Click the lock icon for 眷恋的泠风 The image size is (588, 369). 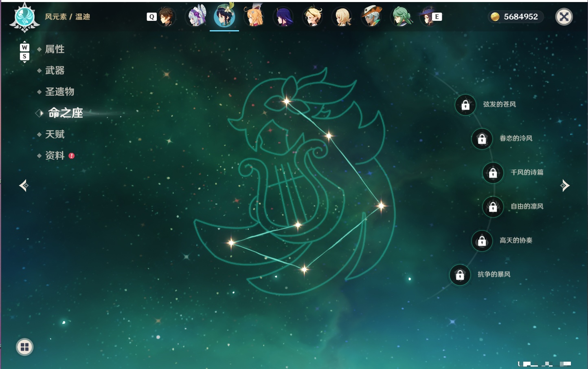(x=482, y=139)
